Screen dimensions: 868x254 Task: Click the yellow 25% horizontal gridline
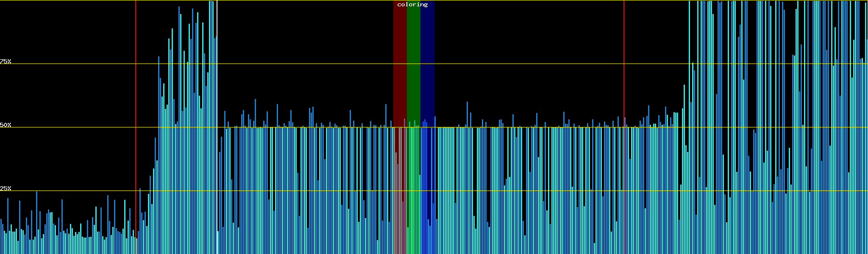pos(509,191)
